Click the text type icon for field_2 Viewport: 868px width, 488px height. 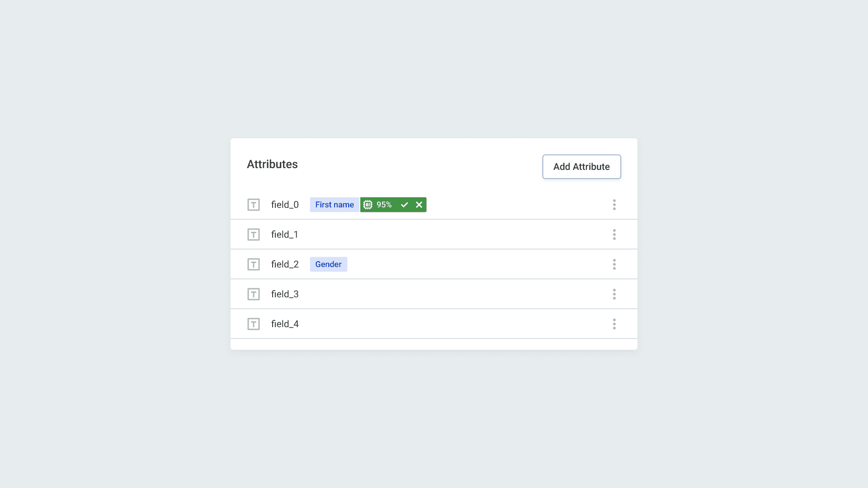click(x=253, y=264)
